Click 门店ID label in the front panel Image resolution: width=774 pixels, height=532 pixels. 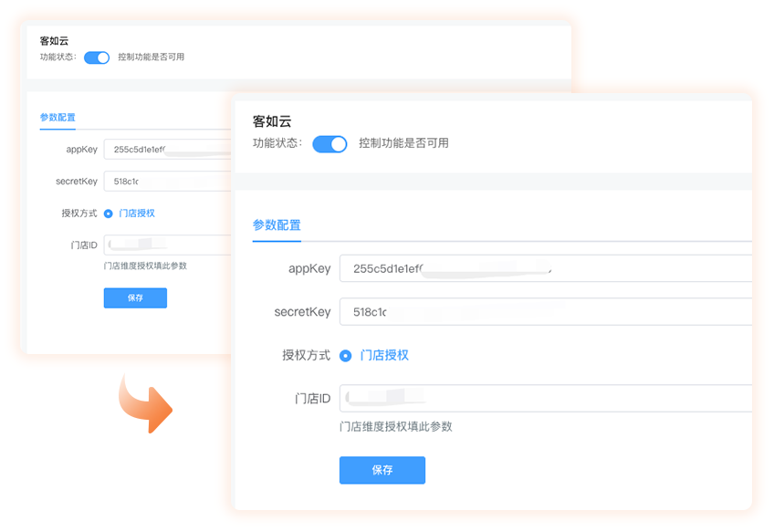312,399
